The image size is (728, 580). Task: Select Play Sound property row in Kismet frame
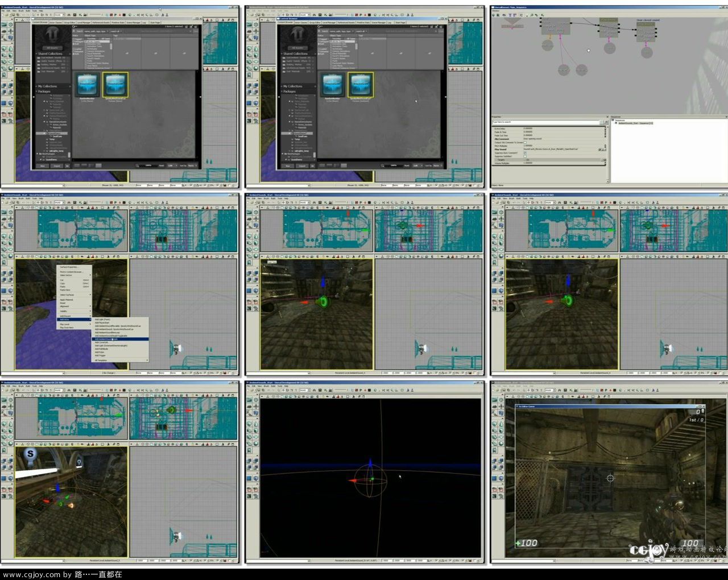pyautogui.click(x=548, y=150)
